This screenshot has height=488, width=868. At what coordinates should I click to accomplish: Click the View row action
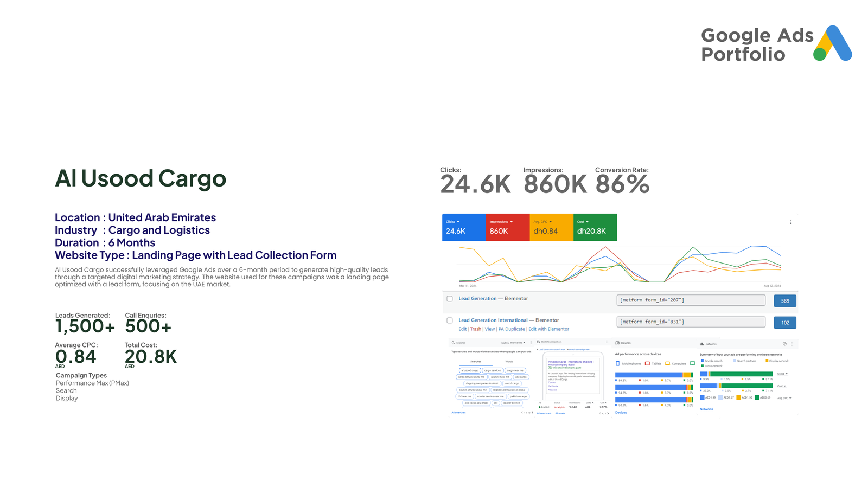click(x=490, y=329)
